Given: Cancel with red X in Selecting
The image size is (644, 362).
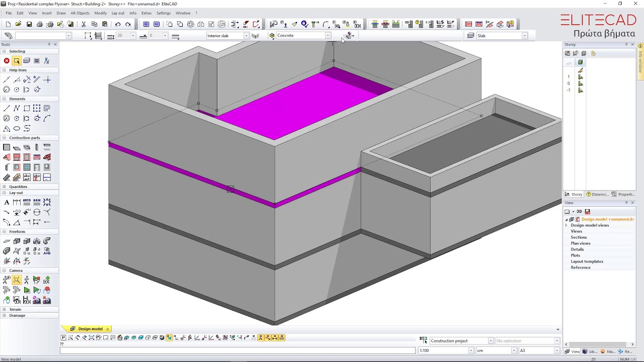Looking at the screenshot, I should (7, 61).
